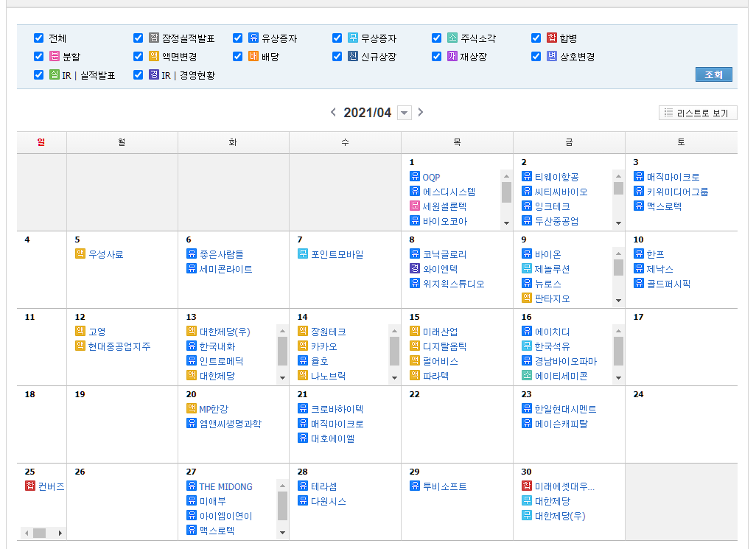Click the scroll-up arrow in April 14 cell
The height and width of the screenshot is (549, 756).
point(394,331)
